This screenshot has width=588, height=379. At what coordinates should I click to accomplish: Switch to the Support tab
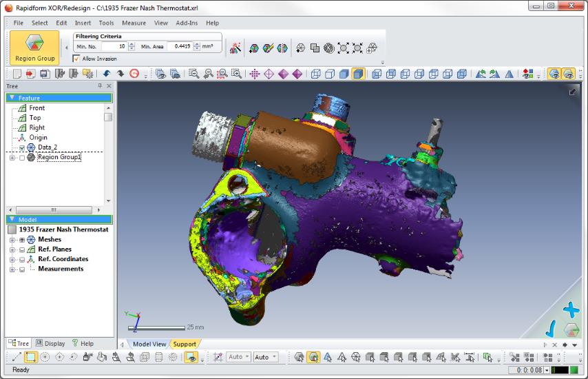tap(185, 344)
